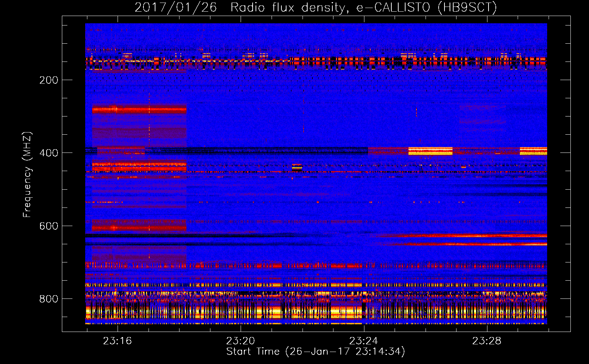Click the 800 frequency tick label
589x364 pixels.
coord(49,299)
